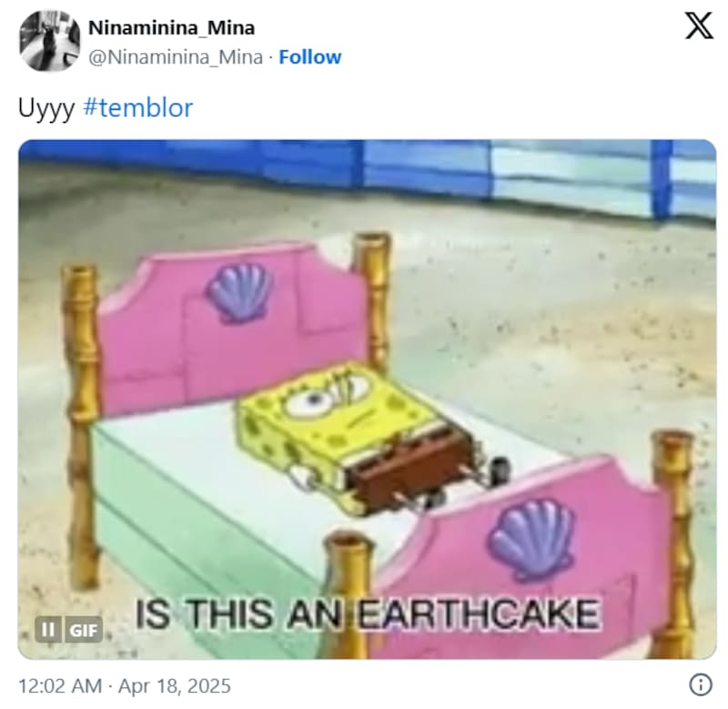Viewport: 728px width, 709px height.
Task: Click the tweet text 'Uyyy'
Action: [x=46, y=109]
